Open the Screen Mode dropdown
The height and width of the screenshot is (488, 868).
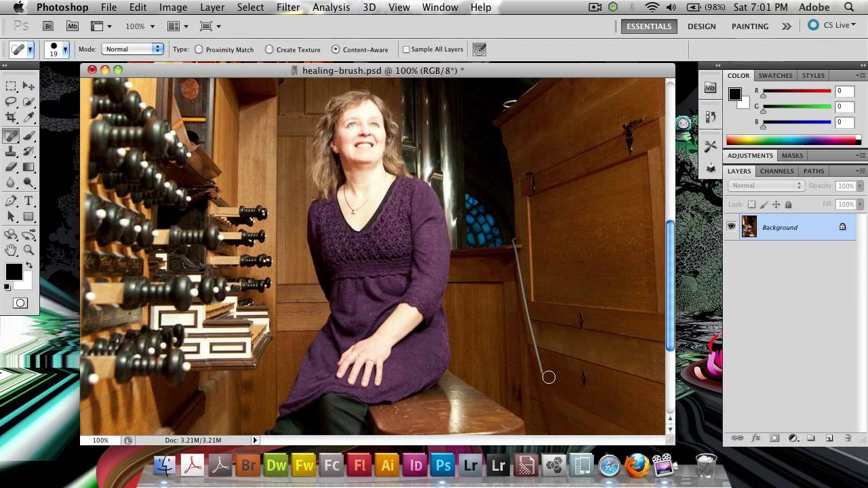[x=211, y=26]
